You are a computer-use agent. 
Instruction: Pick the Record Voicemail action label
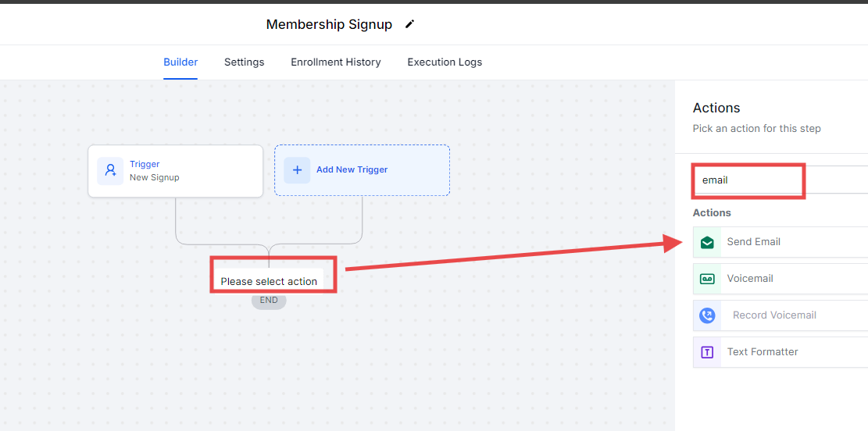pyautogui.click(x=774, y=315)
